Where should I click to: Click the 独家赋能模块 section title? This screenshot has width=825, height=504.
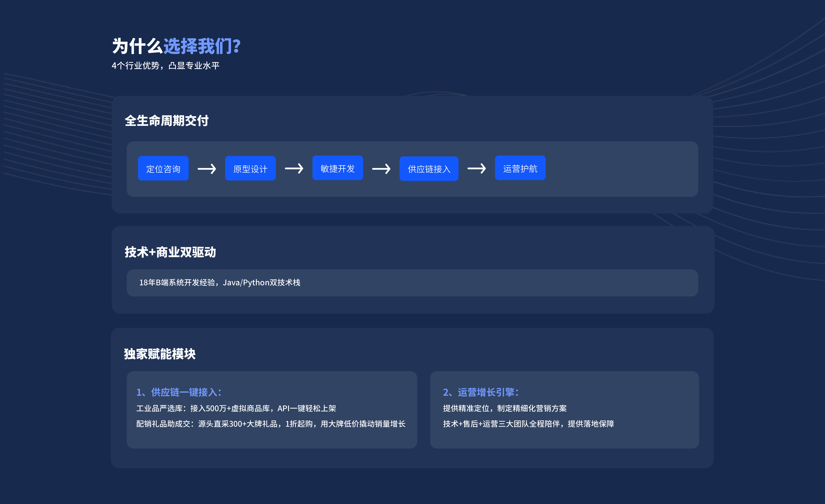tap(160, 354)
